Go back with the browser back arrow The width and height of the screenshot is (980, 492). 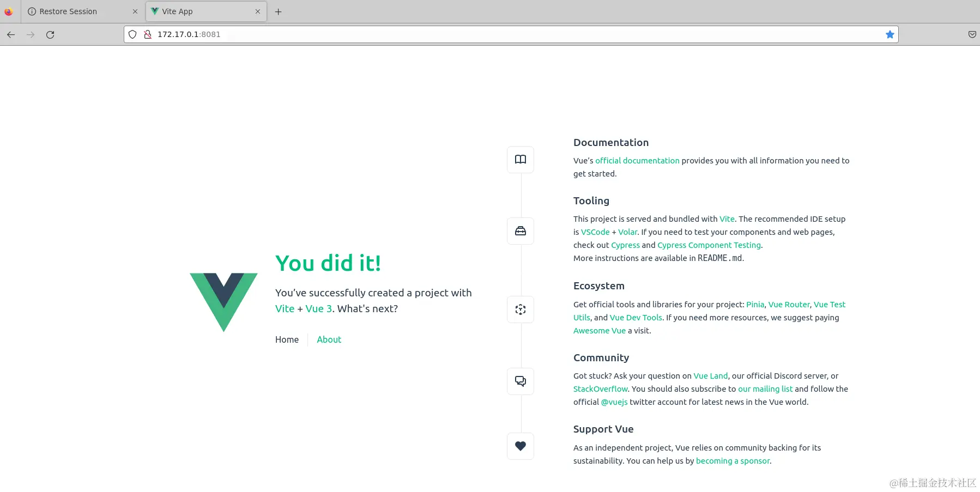point(11,34)
